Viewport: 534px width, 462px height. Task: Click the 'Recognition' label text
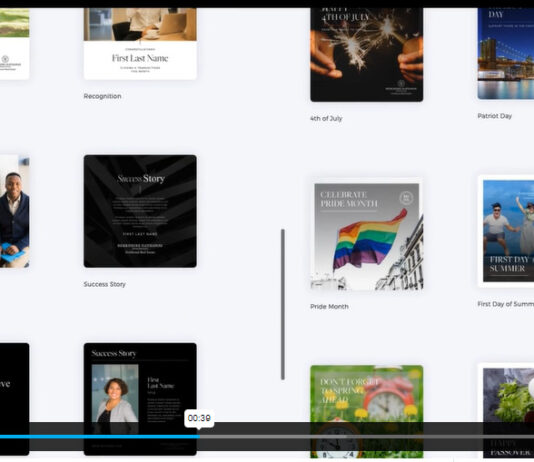[103, 96]
